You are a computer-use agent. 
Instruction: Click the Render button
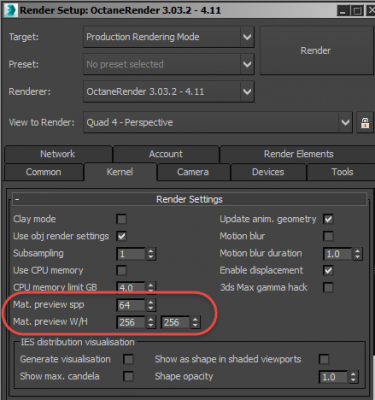pos(316,51)
